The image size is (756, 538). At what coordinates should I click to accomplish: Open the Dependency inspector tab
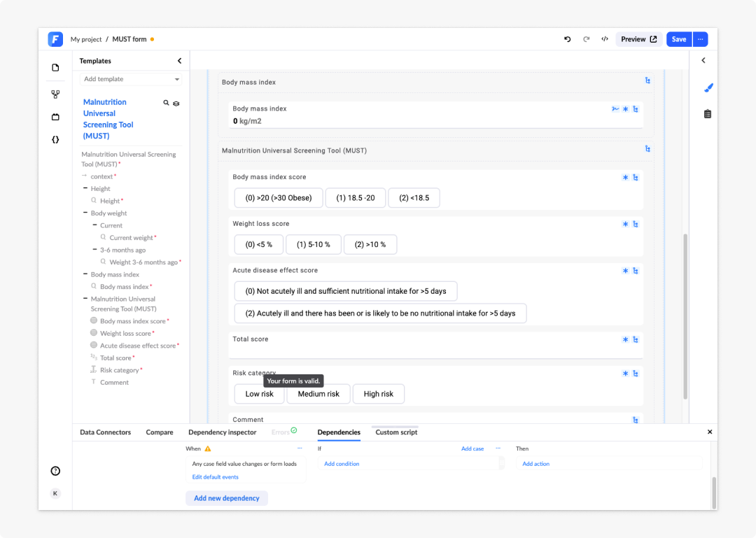point(223,432)
